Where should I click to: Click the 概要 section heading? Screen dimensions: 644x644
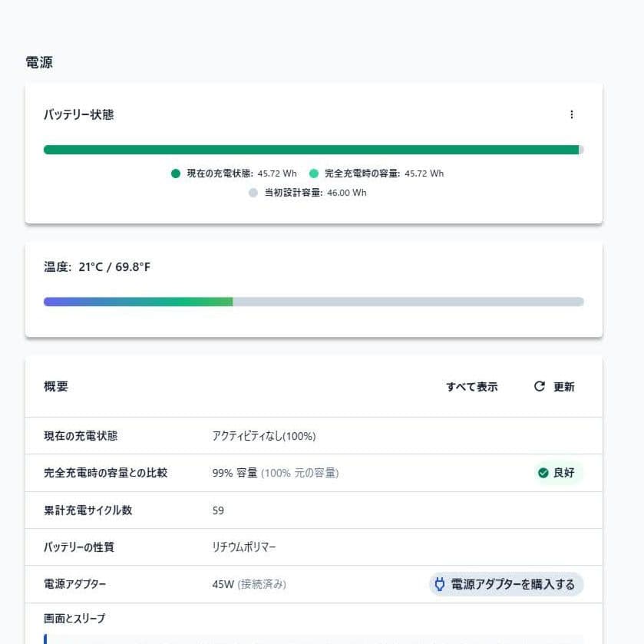(x=56, y=387)
